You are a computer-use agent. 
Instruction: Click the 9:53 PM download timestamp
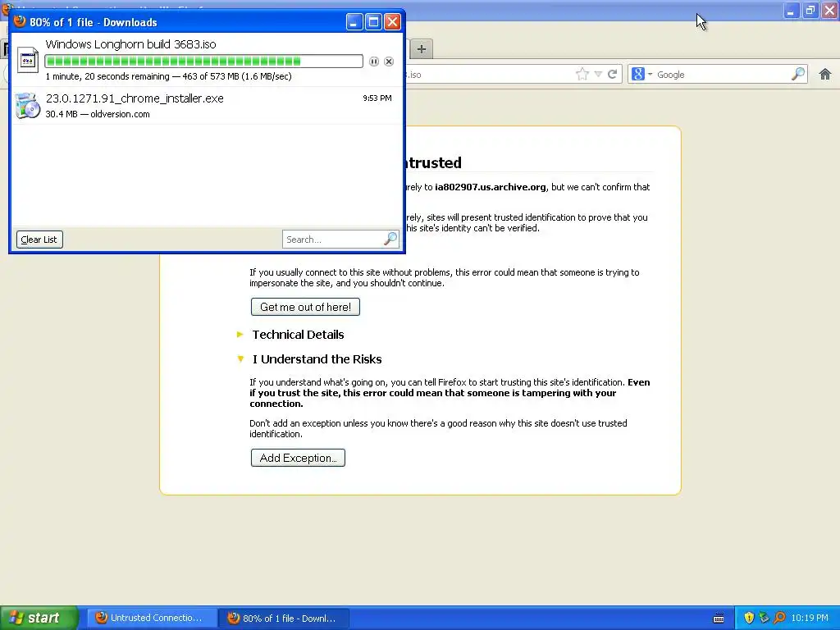377,98
